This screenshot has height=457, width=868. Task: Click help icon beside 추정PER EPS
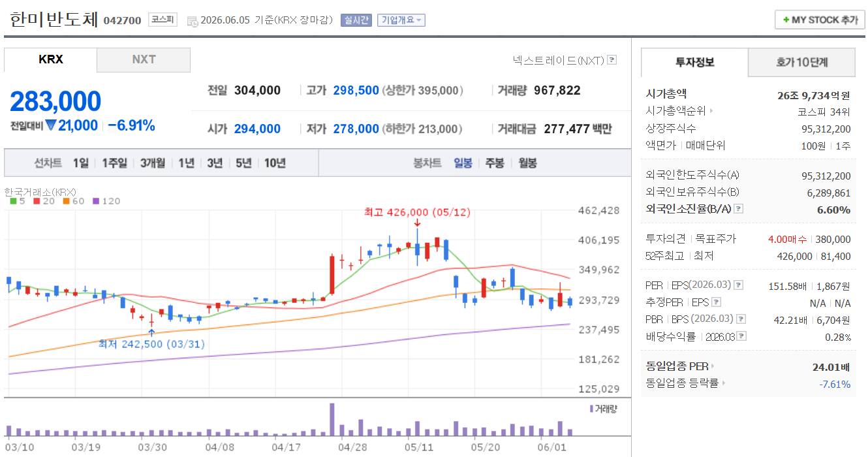(716, 302)
